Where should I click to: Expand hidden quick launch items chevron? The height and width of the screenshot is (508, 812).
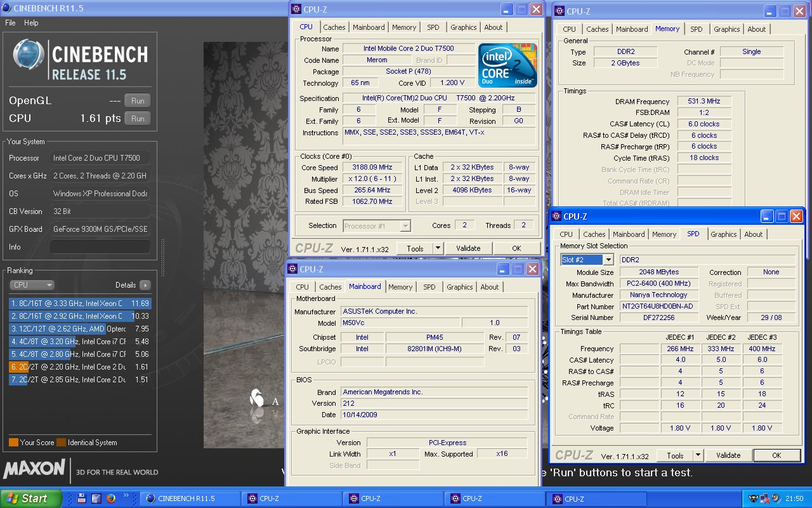tap(127, 496)
